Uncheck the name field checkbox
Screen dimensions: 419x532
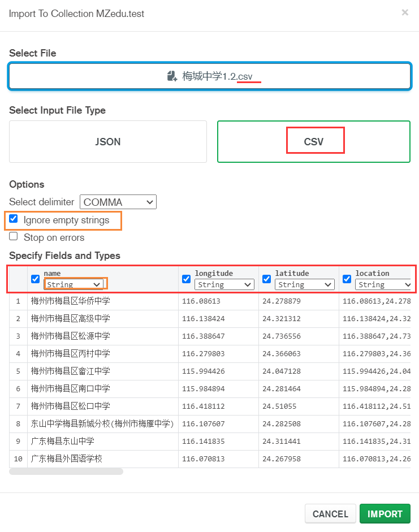[x=36, y=279]
